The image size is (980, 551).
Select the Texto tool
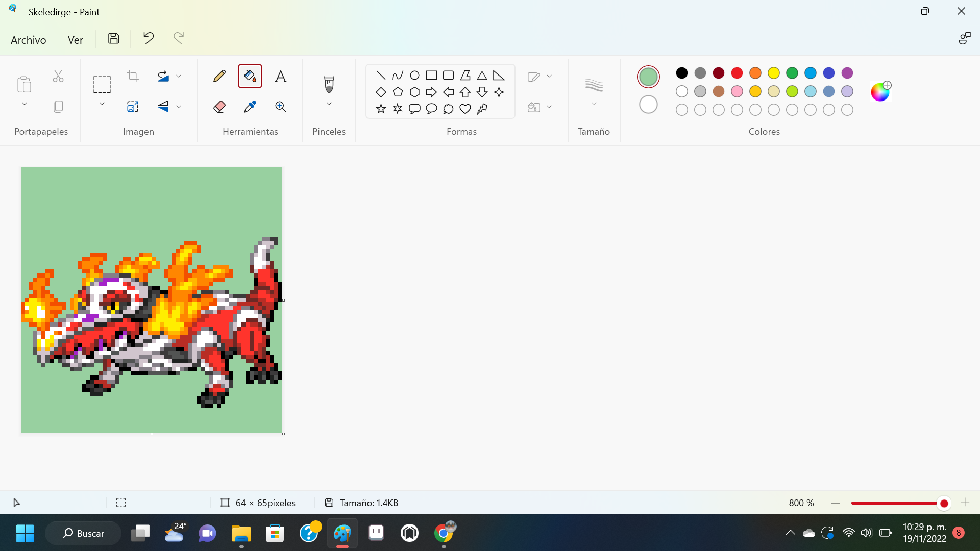coord(280,76)
